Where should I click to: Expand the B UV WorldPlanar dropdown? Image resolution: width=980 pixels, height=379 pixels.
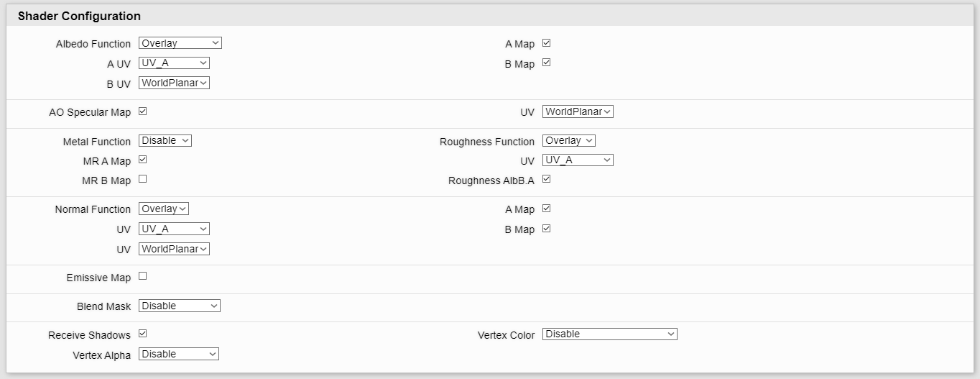[x=174, y=83]
